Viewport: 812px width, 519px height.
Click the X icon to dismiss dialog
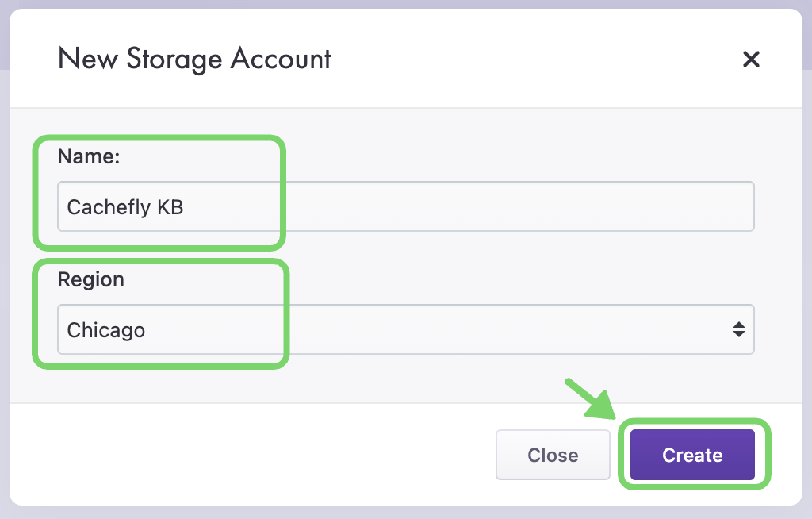click(750, 59)
